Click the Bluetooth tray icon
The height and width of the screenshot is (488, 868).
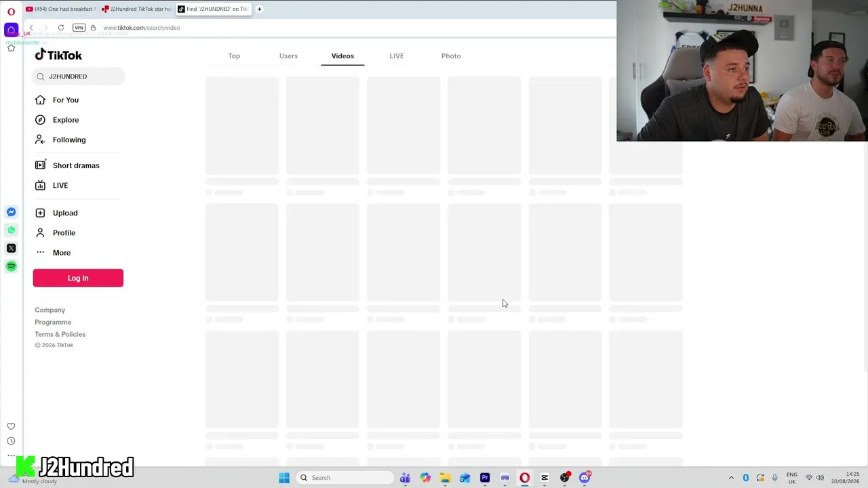(745, 478)
